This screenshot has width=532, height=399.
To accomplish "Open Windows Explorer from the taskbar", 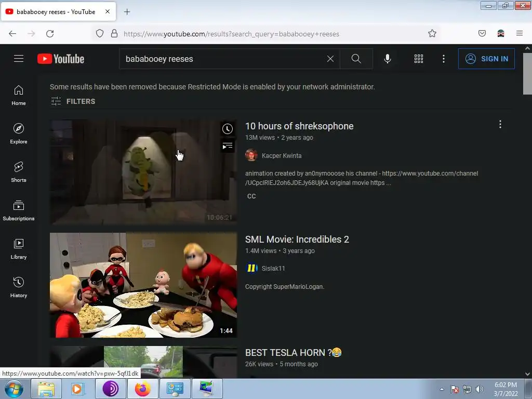I will (x=46, y=389).
